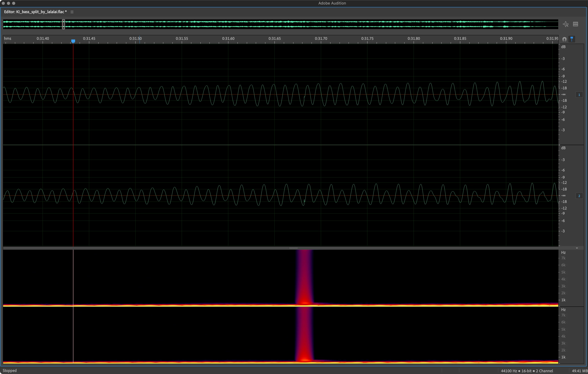Click the dB scale label of channel 1
Image resolution: width=588 pixels, height=374 pixels.
563,47
